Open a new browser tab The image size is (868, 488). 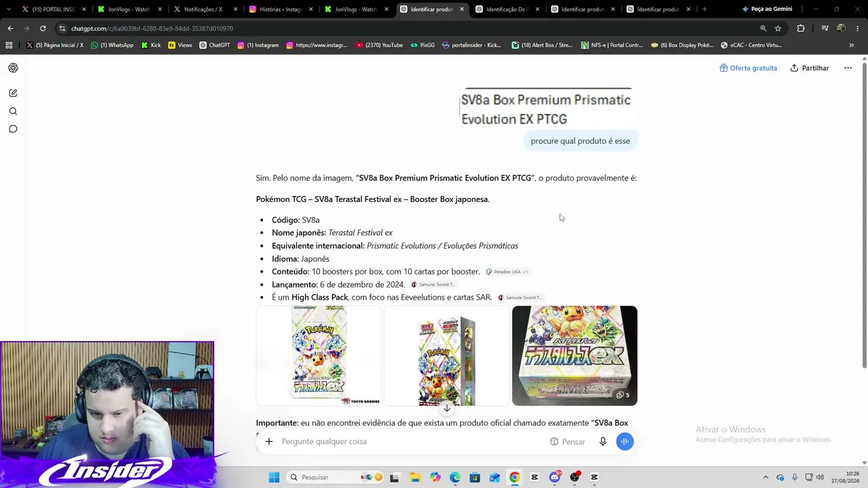tap(705, 9)
